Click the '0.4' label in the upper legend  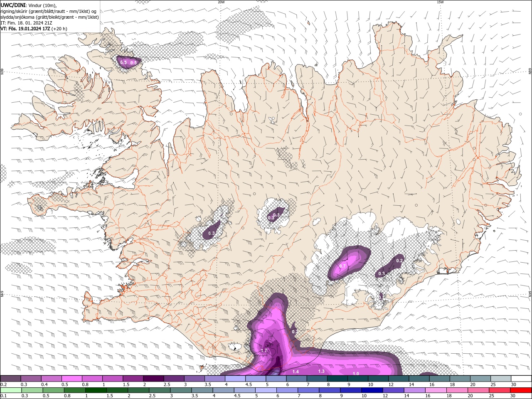point(44,384)
